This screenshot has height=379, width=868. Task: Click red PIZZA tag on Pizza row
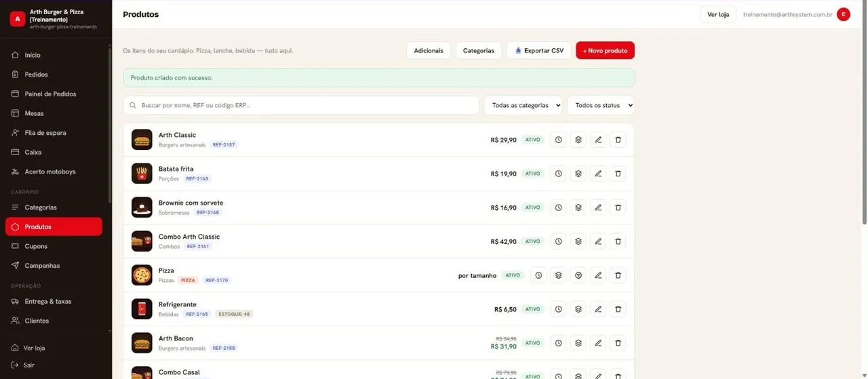[188, 280]
